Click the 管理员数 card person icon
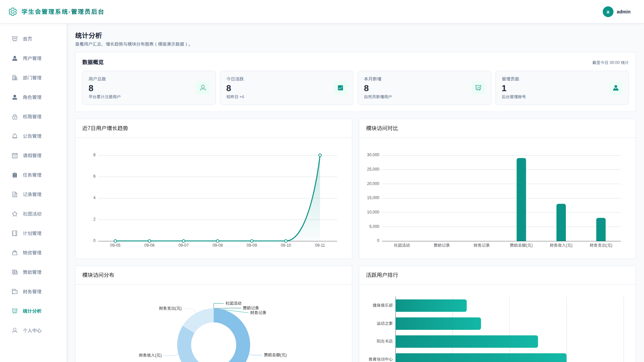Image resolution: width=644 pixels, height=362 pixels. coord(616,88)
